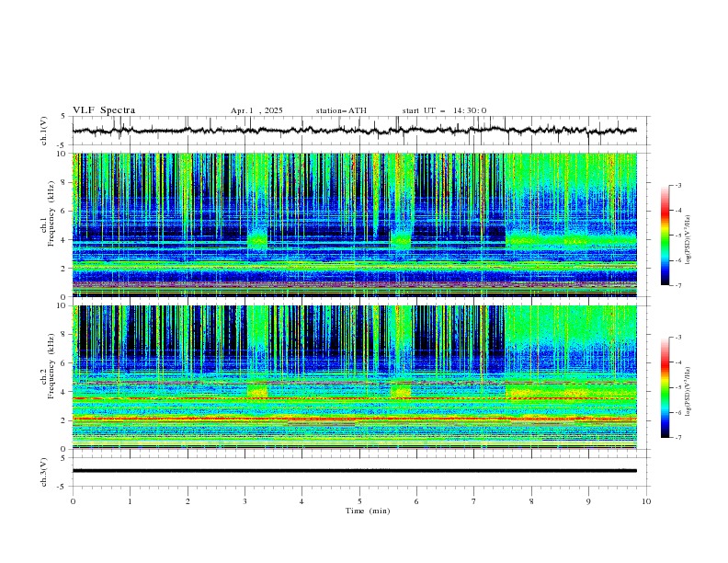Click the ch.1 'Frequency (kHz)' axis label
This screenshot has height=563, width=728.
[51, 213]
